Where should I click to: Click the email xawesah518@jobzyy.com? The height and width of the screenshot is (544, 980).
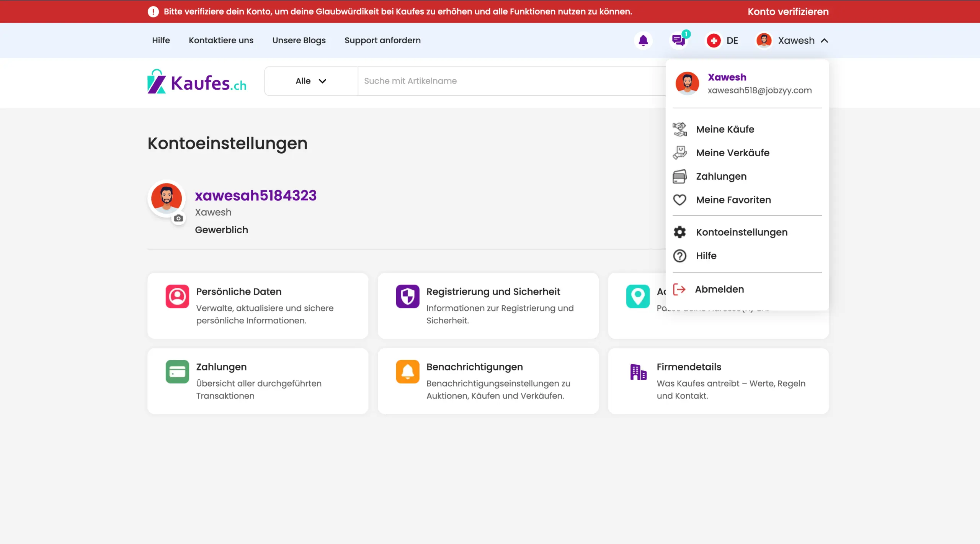click(x=759, y=90)
